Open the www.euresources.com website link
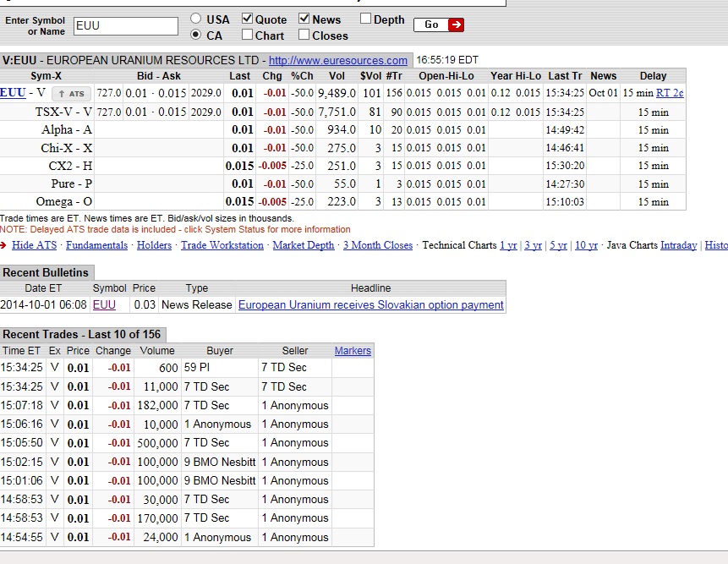The height and width of the screenshot is (564, 728). point(337,61)
